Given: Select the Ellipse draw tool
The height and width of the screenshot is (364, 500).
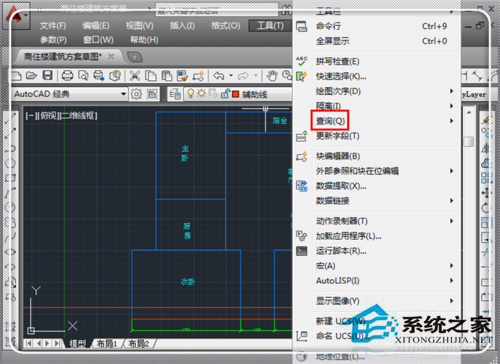Looking at the screenshot, I should point(10,252).
